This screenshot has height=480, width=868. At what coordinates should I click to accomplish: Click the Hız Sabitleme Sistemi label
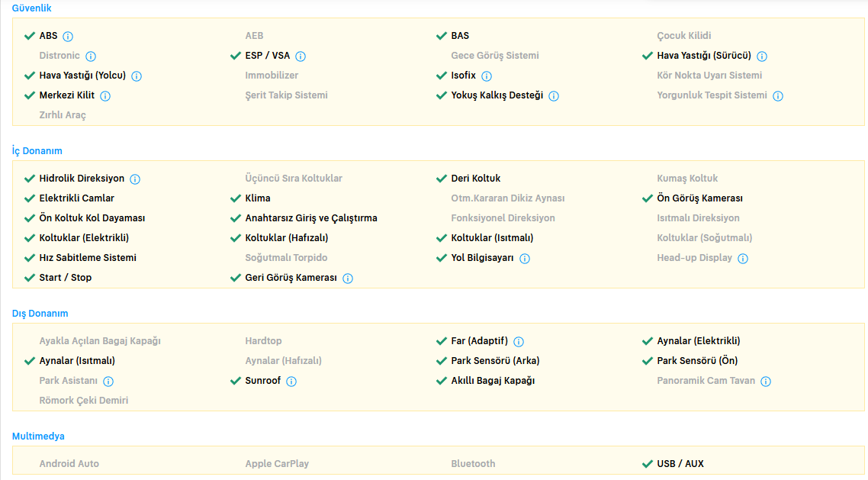click(x=88, y=259)
